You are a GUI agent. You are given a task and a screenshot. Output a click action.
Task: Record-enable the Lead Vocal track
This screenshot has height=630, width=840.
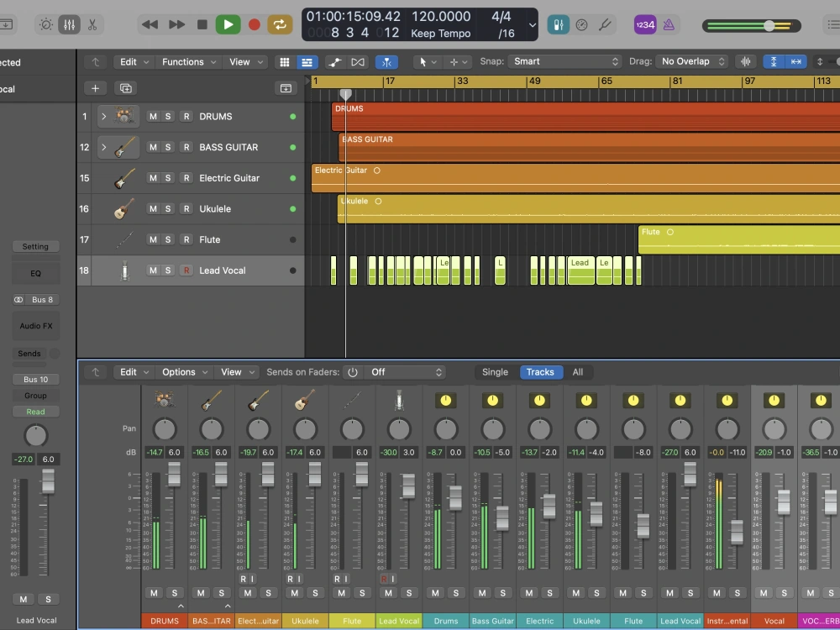pyautogui.click(x=186, y=270)
